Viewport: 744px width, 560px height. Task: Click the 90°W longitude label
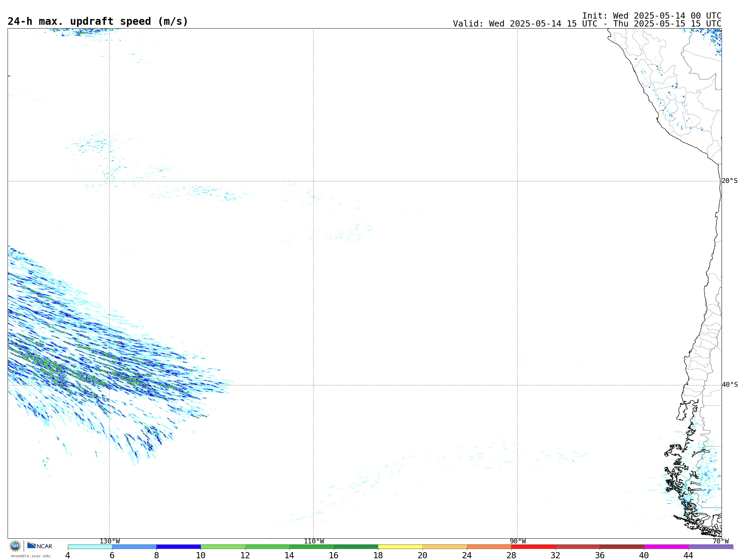coord(518,541)
